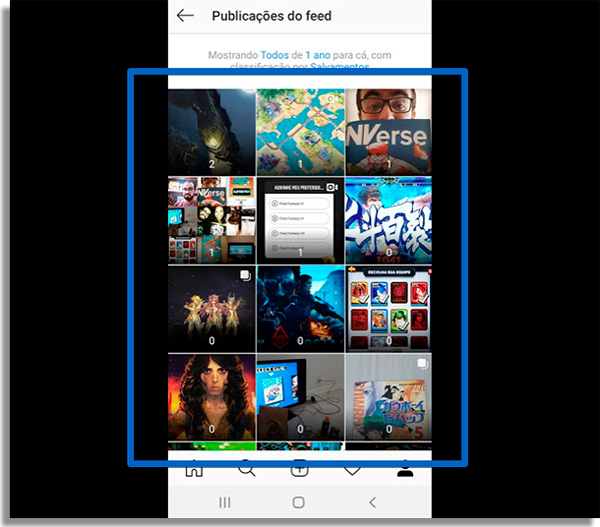Image resolution: width=600 pixels, height=527 pixels.
Task: Tap the Android back chevron
Action: pos(373,502)
